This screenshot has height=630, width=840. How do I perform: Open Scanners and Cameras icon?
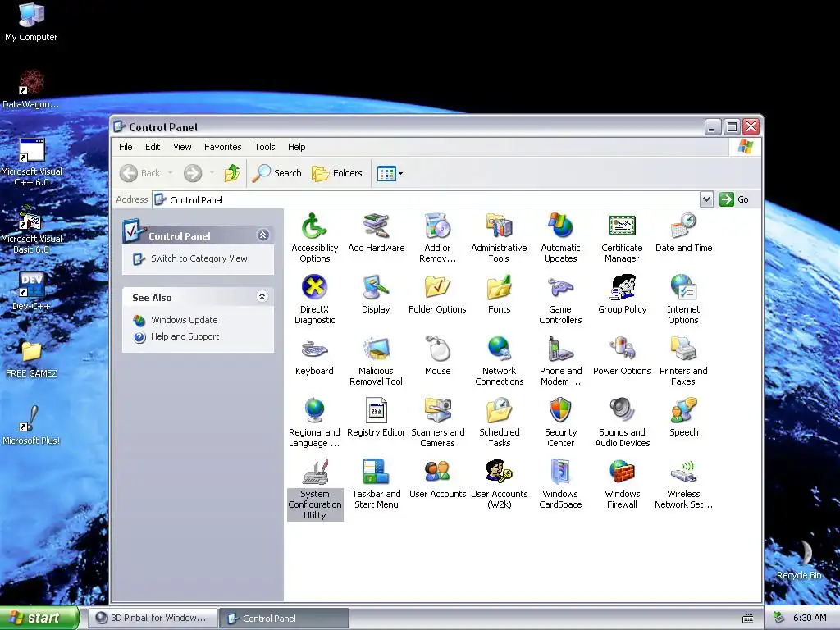point(438,422)
